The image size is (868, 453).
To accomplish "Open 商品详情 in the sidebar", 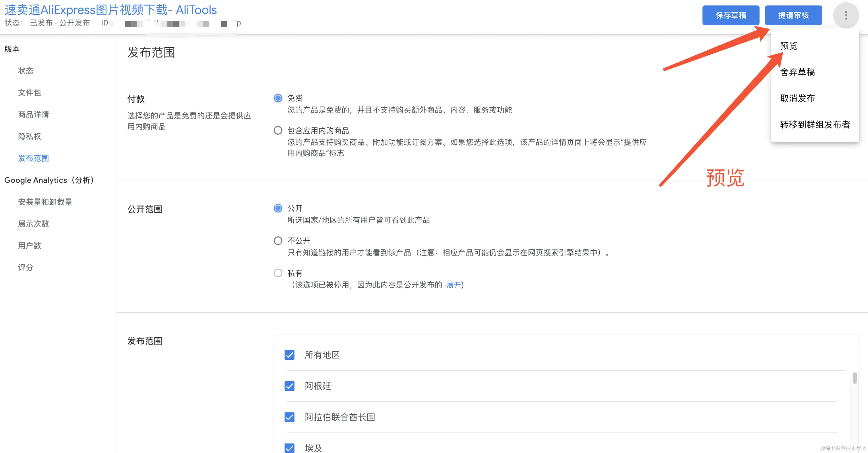I will (x=33, y=115).
